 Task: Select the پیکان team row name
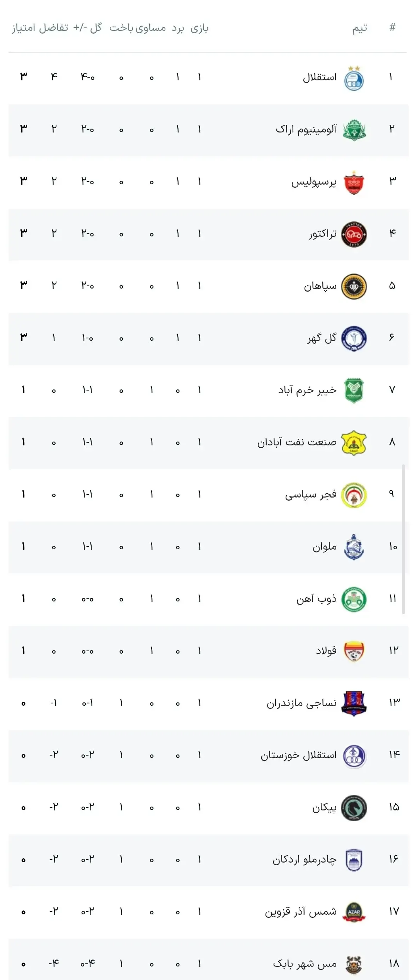click(x=325, y=807)
